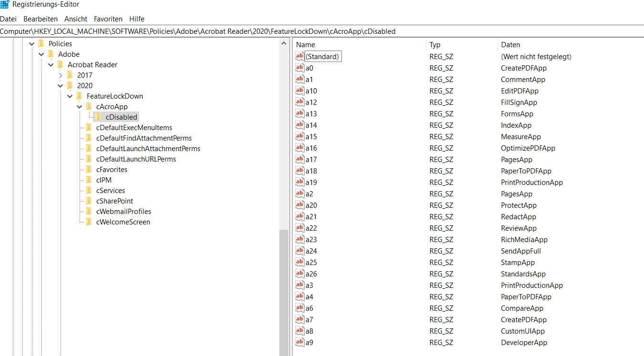
Task: Collapse the Policies tree node
Action: click(x=32, y=44)
